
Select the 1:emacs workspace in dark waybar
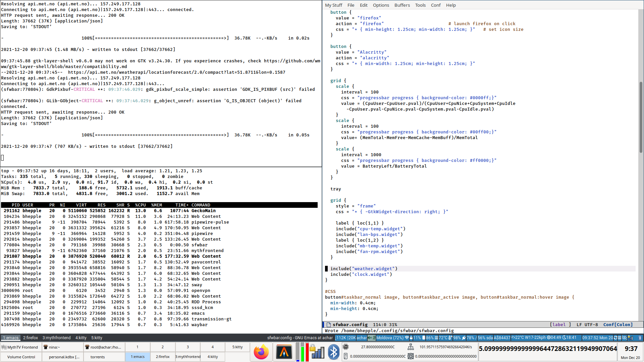tap(10, 338)
